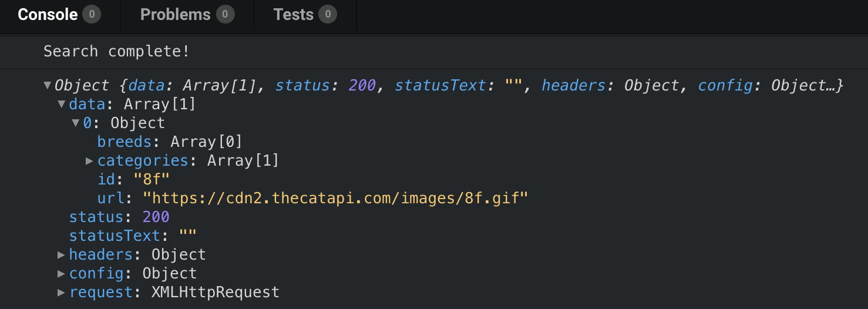Click the status 200 property line
Screen dimensions: 868x309
119,217
